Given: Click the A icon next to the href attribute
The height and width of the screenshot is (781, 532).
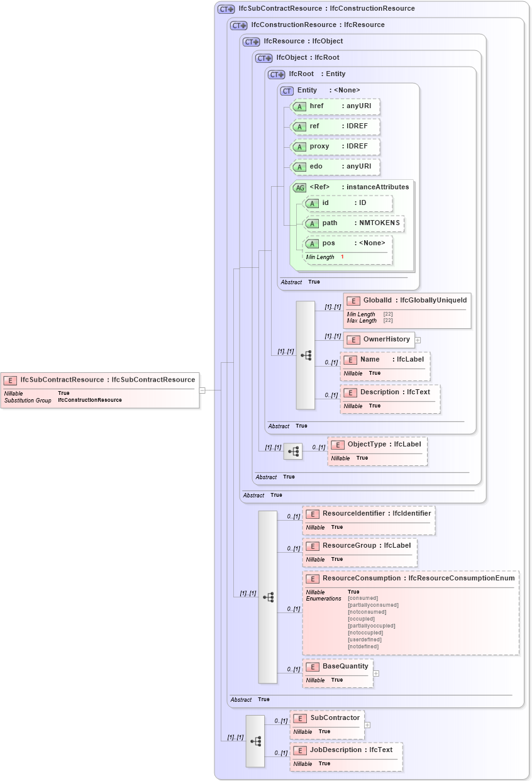Looking at the screenshot, I should (299, 106).
